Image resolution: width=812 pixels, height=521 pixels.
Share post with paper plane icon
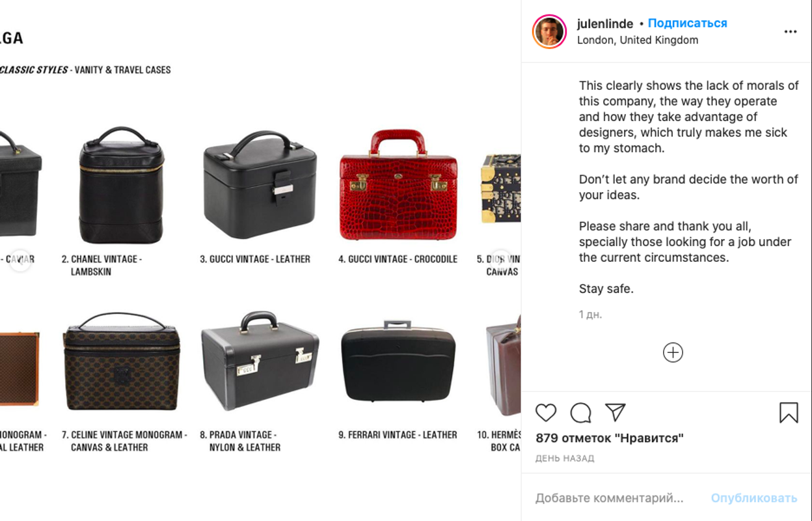pyautogui.click(x=615, y=412)
